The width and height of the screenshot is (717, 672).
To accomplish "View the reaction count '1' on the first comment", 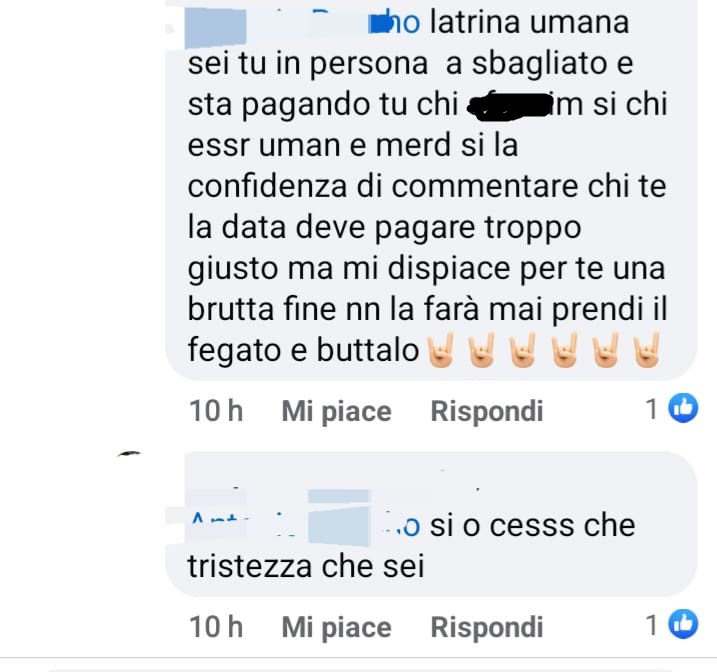I will point(652,408).
